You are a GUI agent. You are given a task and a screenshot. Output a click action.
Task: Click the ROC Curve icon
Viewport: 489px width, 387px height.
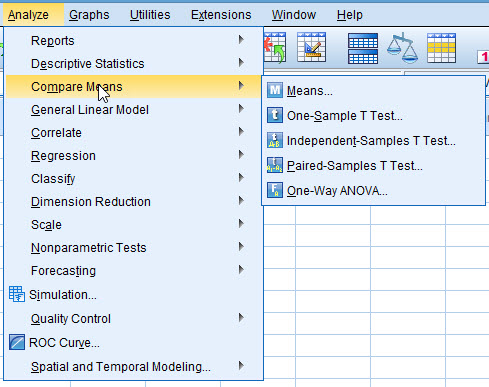pos(17,342)
